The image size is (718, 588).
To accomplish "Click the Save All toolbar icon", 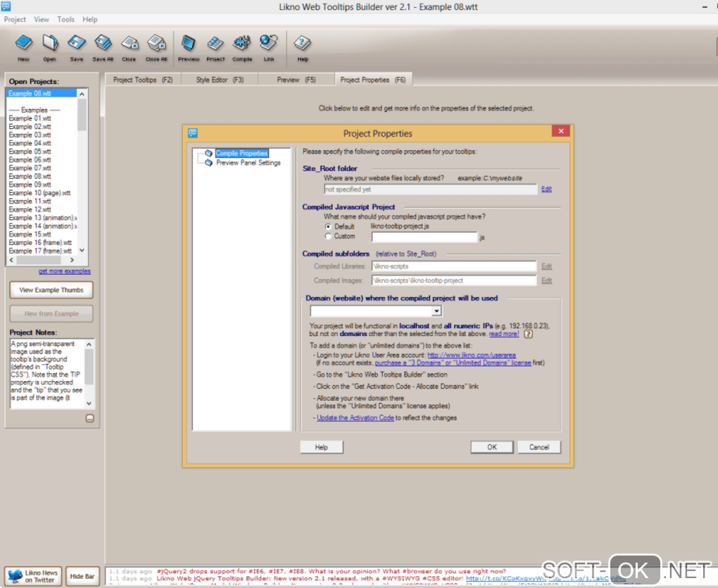I will (x=103, y=48).
